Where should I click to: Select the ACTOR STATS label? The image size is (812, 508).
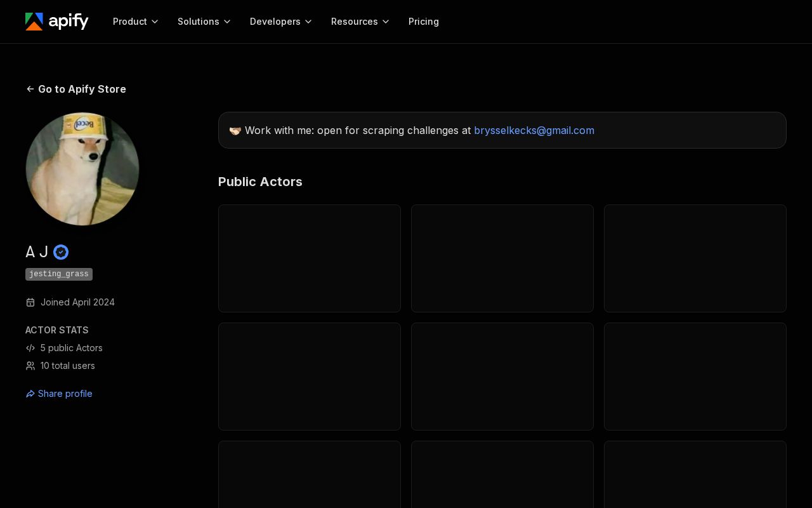[57, 330]
